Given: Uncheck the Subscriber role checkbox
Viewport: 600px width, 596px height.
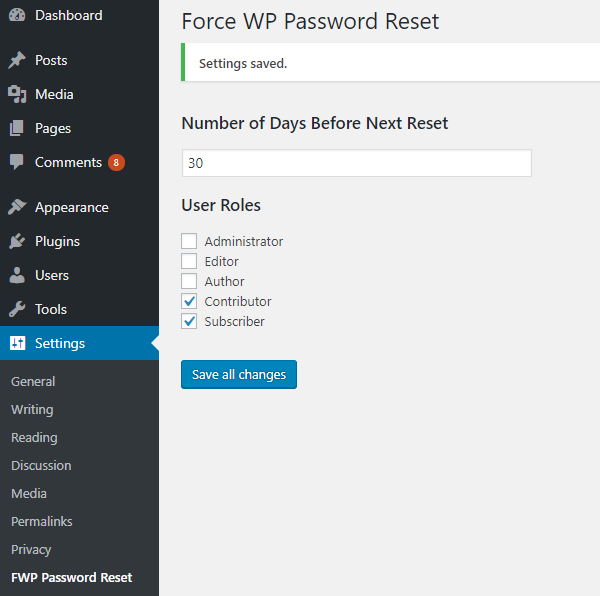Looking at the screenshot, I should [189, 321].
